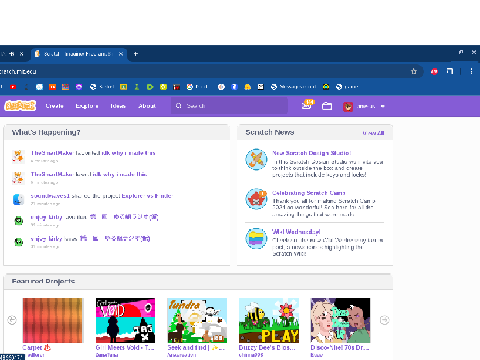The height and width of the screenshot is (360, 480).
Task: Open the New Scratch Design Studio news link
Action: pyautogui.click(x=311, y=153)
